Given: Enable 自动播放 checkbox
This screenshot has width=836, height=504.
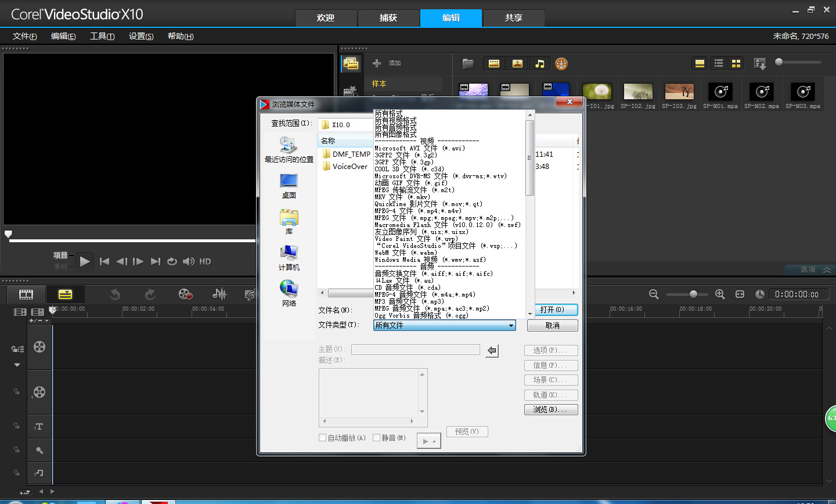Looking at the screenshot, I should [322, 438].
